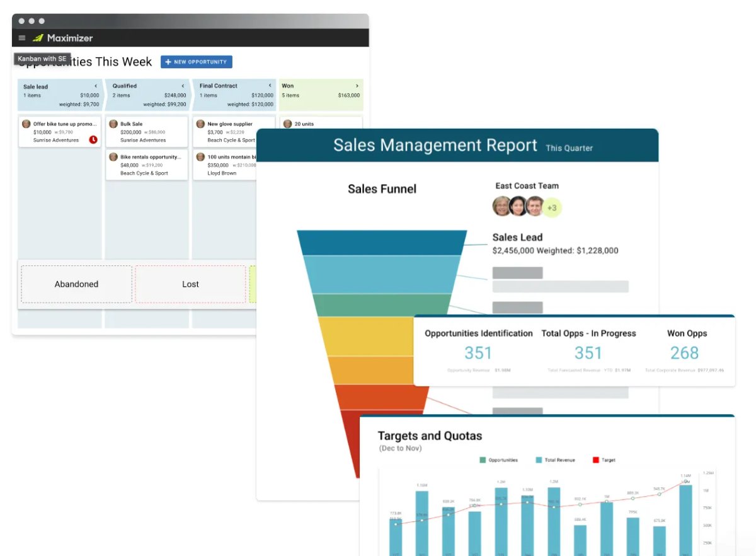Collapse the Qualified column chevron
The image size is (756, 556).
(x=183, y=86)
